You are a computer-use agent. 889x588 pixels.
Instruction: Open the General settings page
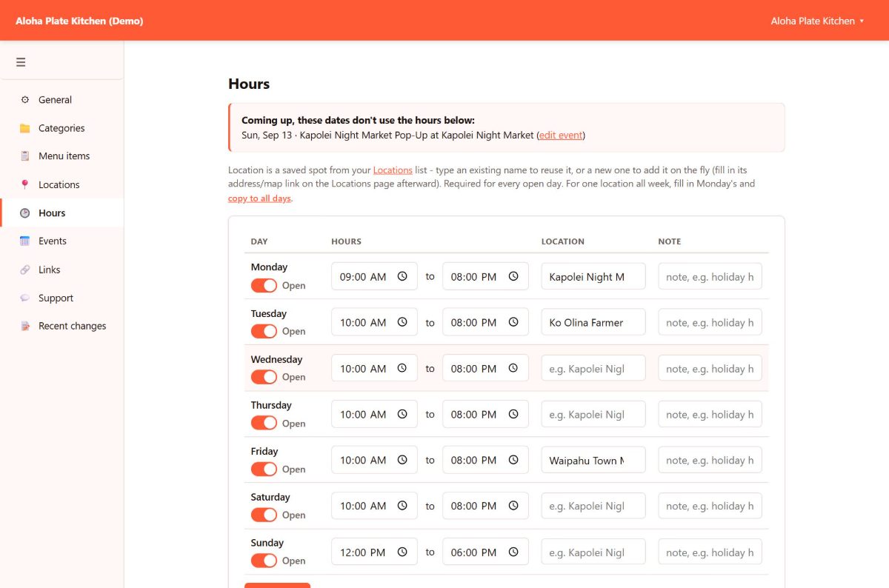pyautogui.click(x=61, y=100)
